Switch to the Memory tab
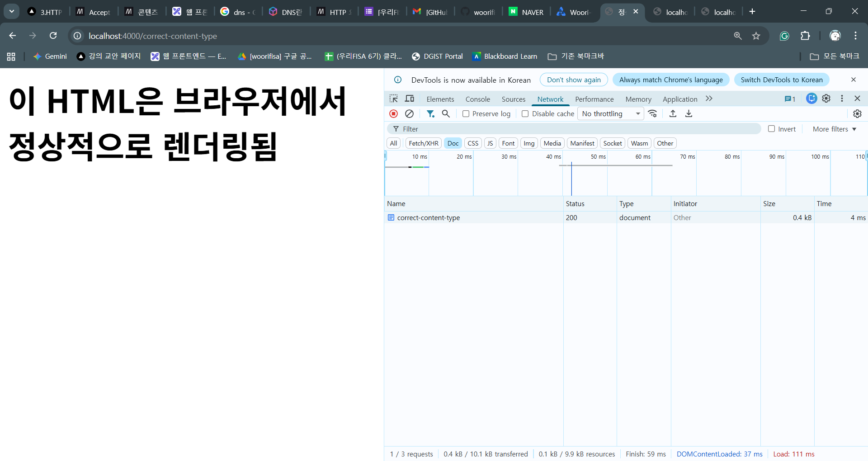868x461 pixels. 638,99
